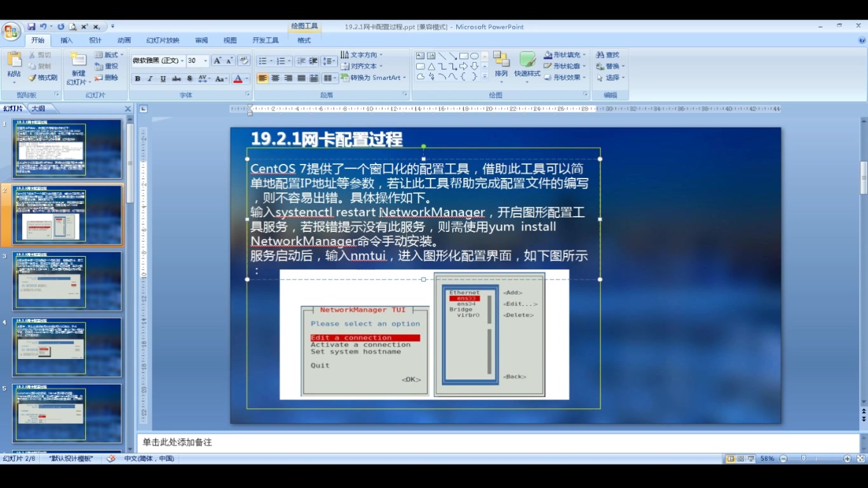
Task: Click the zoom slider handle
Action: coord(804,459)
